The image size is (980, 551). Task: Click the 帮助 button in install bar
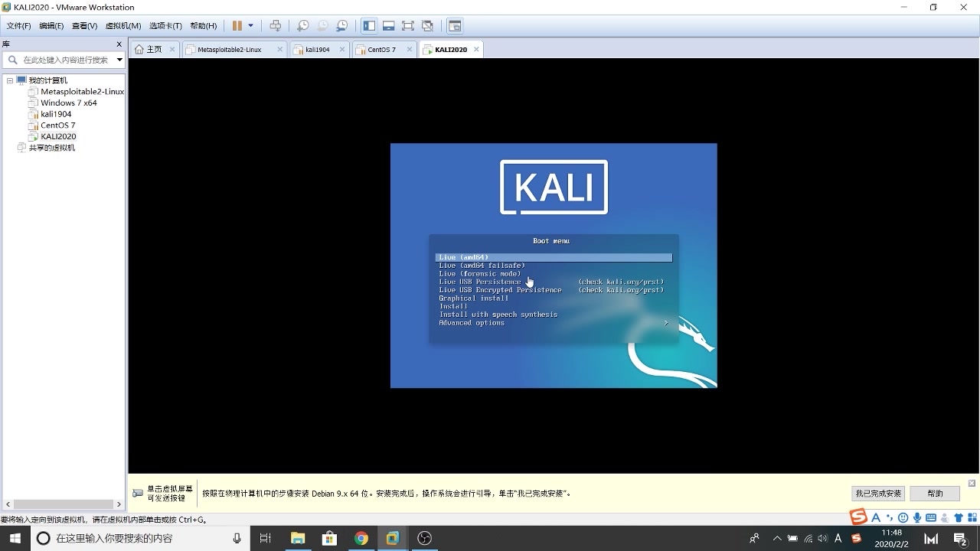(935, 494)
